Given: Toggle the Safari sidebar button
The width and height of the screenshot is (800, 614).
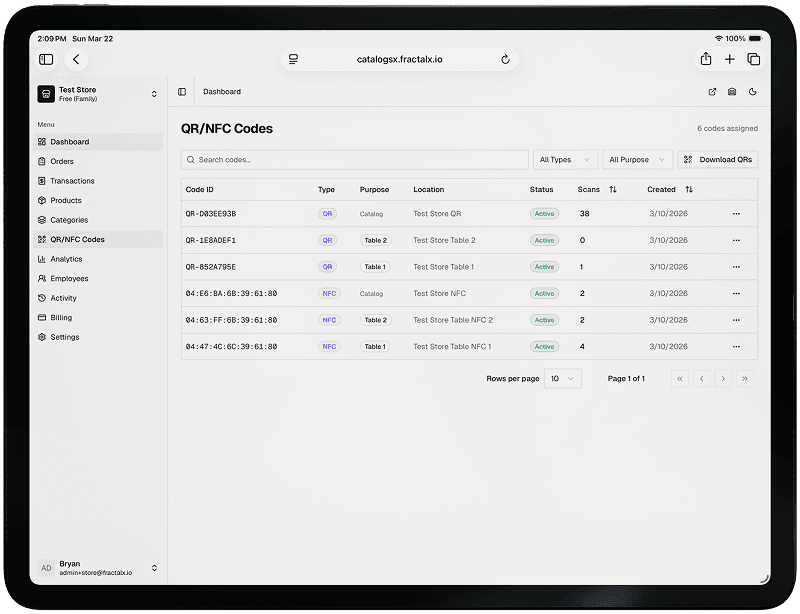Looking at the screenshot, I should pyautogui.click(x=46, y=59).
